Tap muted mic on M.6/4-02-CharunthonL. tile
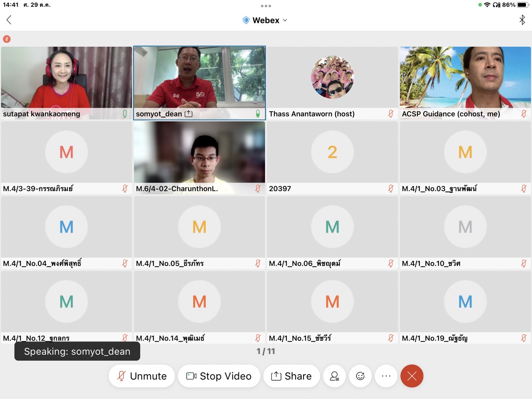The height and width of the screenshot is (399, 532). coord(258,189)
